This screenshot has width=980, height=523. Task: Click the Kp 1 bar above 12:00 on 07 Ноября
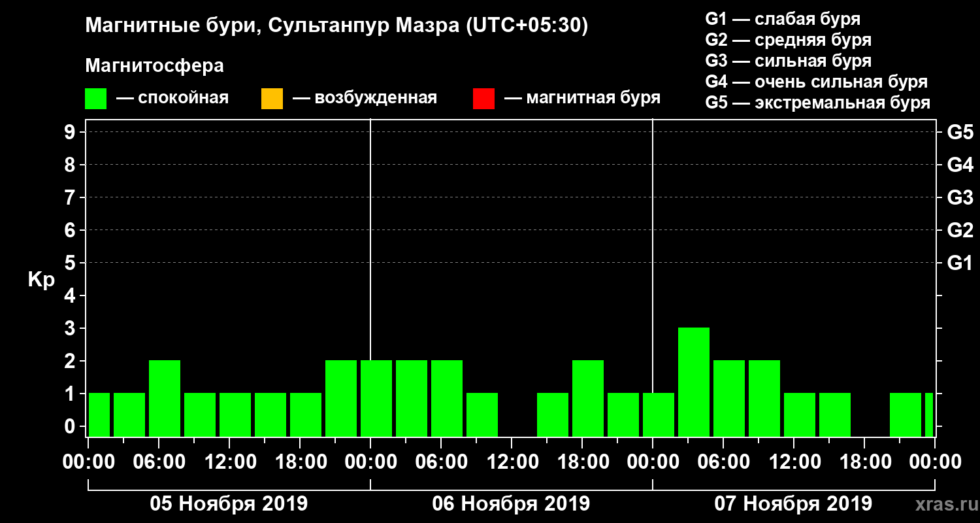(800, 414)
